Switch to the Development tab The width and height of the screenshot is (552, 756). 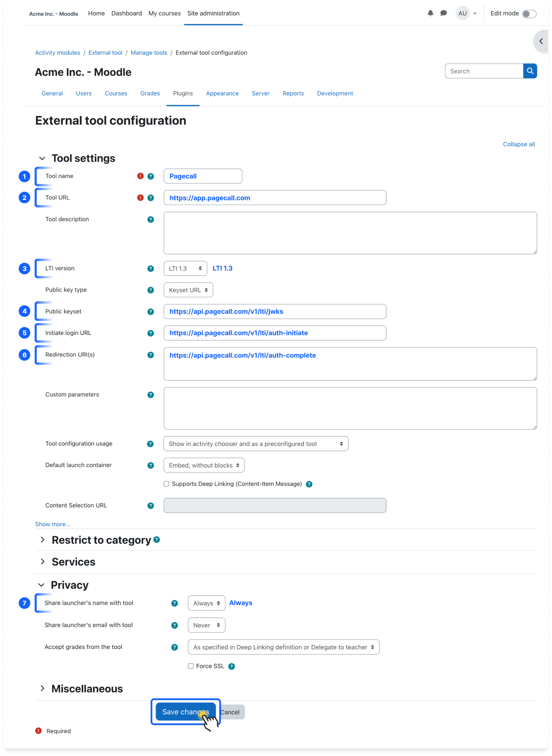click(x=335, y=94)
